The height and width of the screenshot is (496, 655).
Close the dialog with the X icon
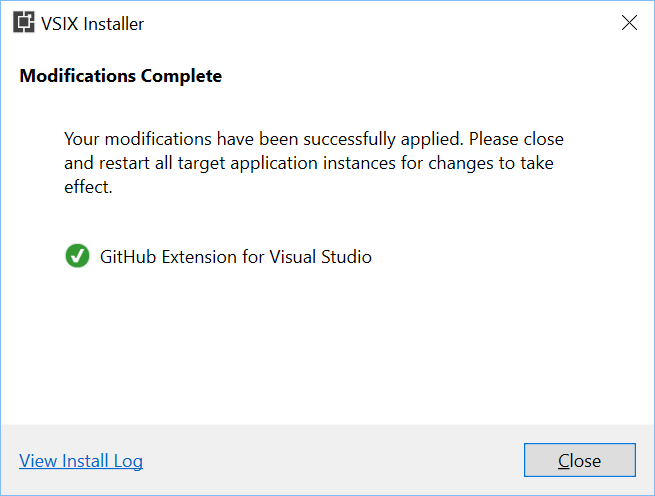pyautogui.click(x=629, y=23)
